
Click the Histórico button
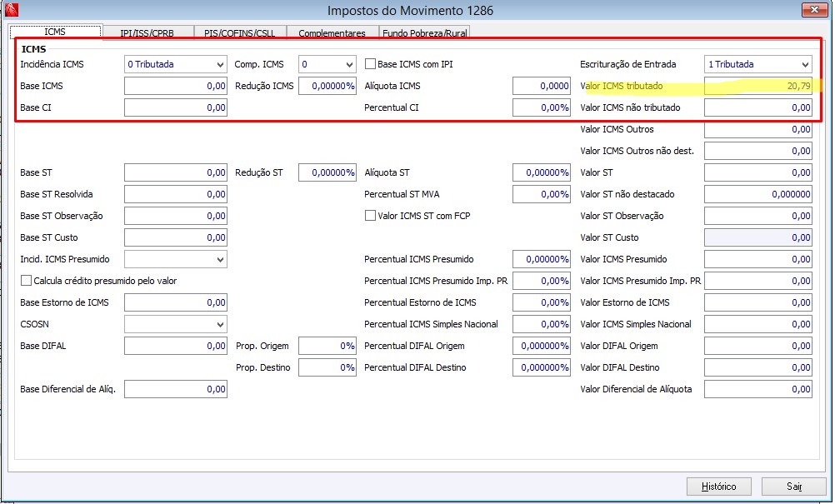click(719, 487)
